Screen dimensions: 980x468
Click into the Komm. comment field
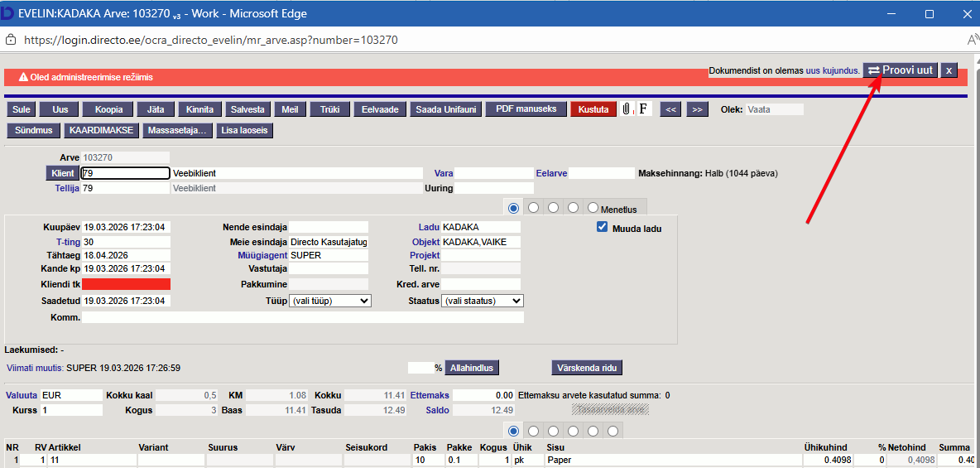pos(302,317)
